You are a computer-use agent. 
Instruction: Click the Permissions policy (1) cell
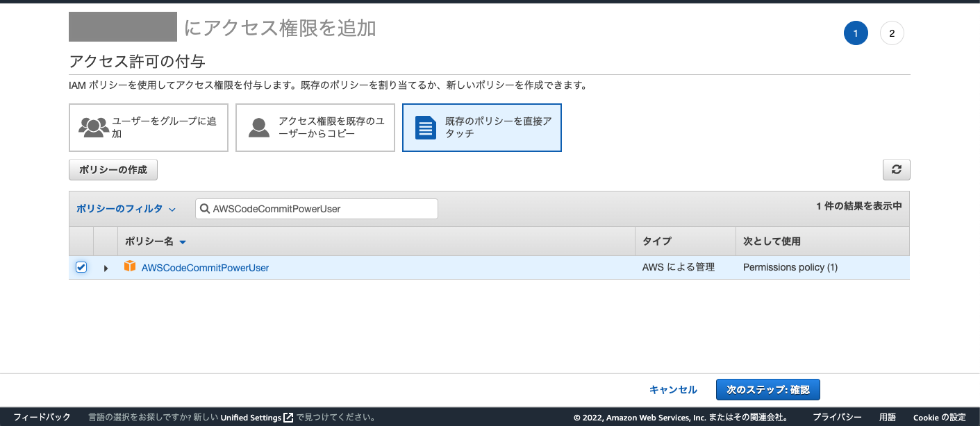point(790,267)
